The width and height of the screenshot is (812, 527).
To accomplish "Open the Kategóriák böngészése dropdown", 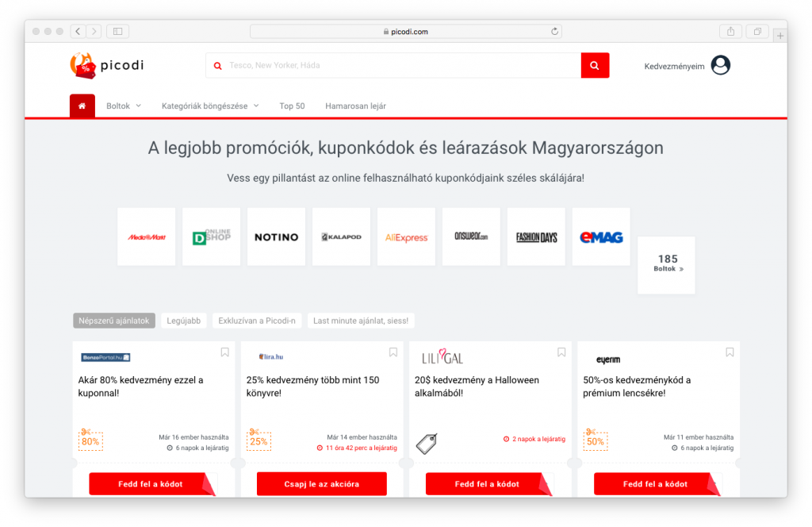I will [206, 105].
